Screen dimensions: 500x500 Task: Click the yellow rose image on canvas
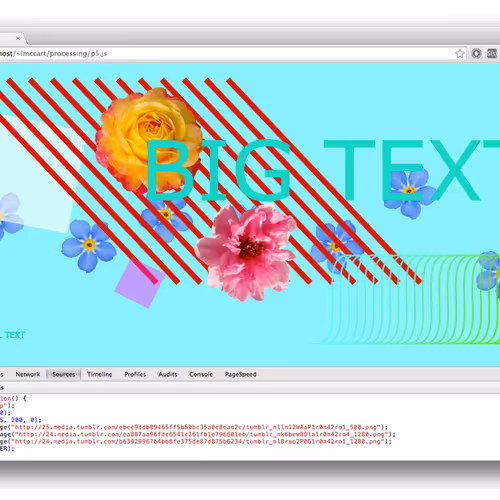click(x=149, y=140)
